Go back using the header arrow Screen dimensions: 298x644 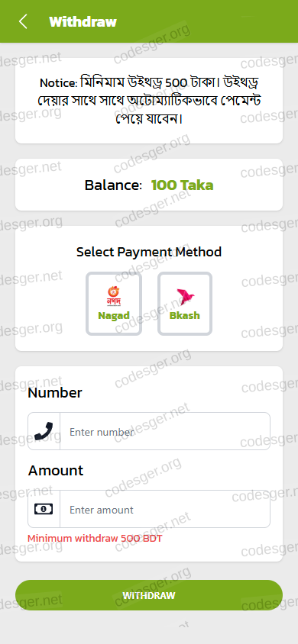(x=23, y=21)
